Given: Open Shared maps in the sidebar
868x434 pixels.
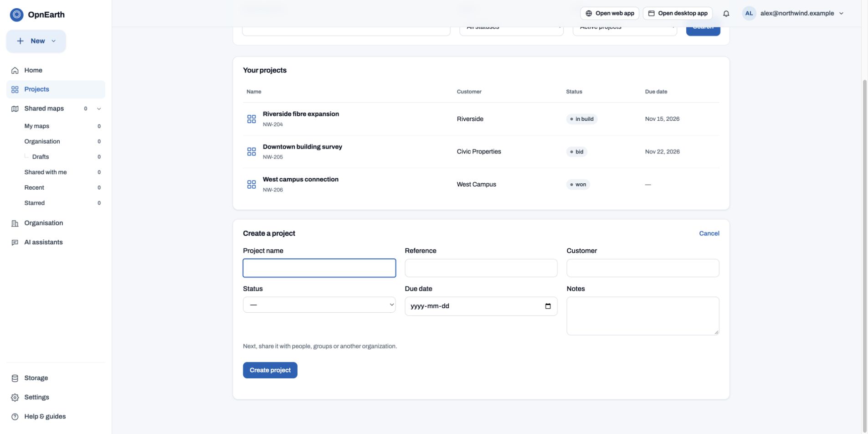Looking at the screenshot, I should tap(44, 108).
